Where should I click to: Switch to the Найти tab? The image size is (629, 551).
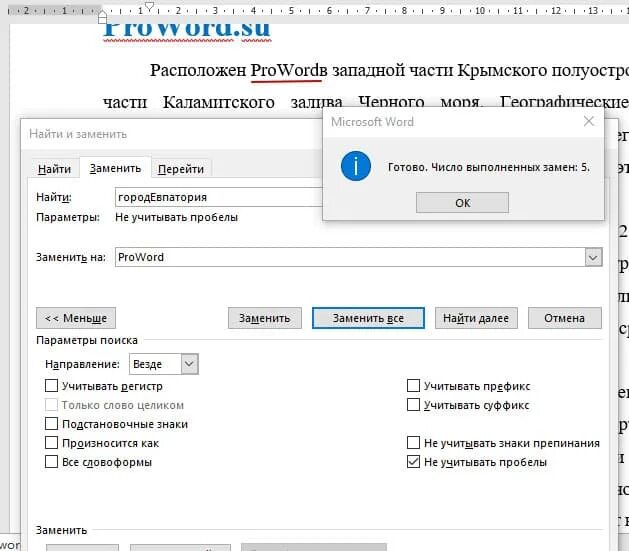(54, 169)
